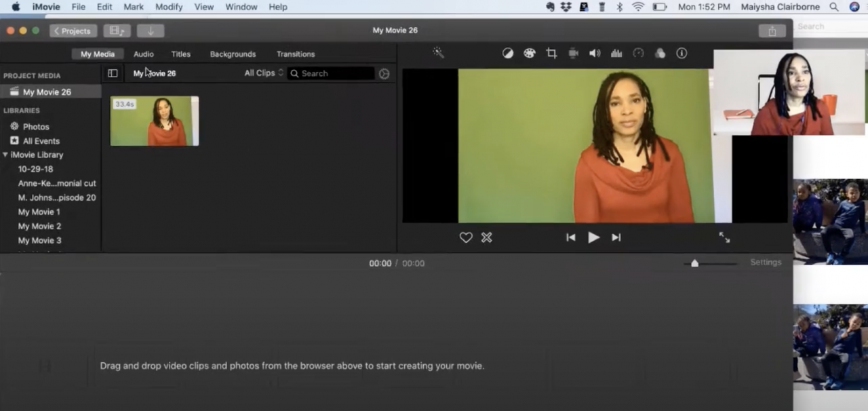
Task: Open the clip filter and audio effects
Action: click(x=660, y=53)
